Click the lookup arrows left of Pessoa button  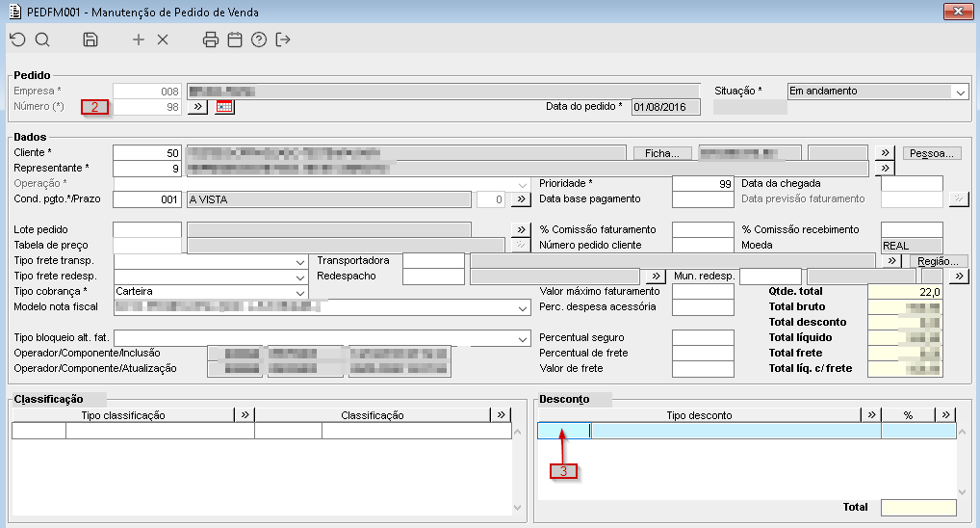coord(885,152)
